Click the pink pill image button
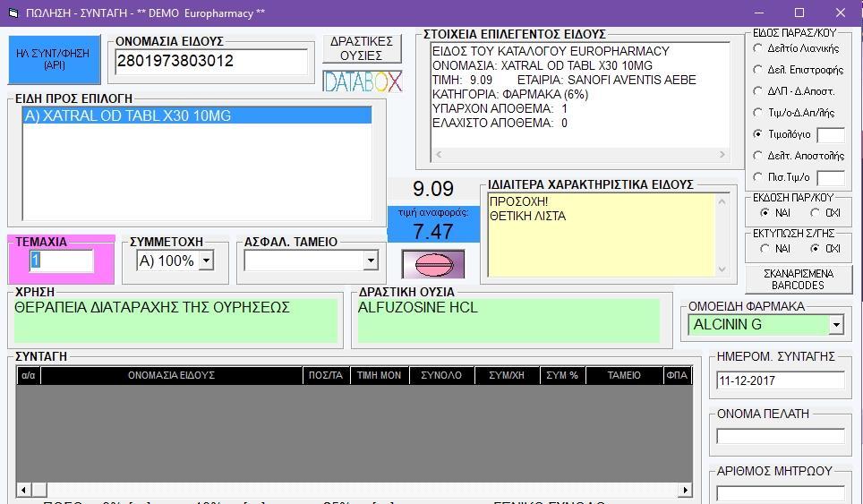This screenshot has width=863, height=504. (433, 264)
